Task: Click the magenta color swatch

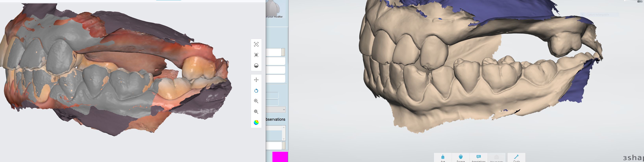Action: pos(280,157)
